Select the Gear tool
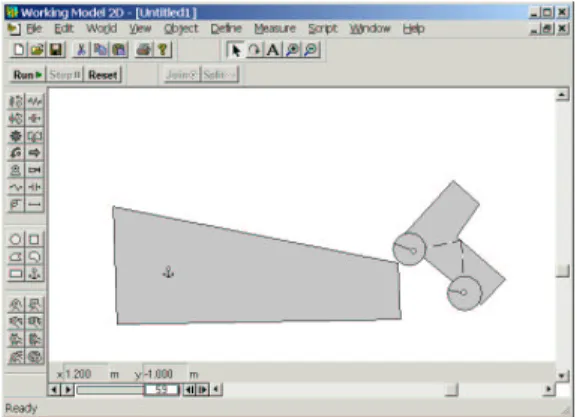577x417 pixels. pos(16,136)
